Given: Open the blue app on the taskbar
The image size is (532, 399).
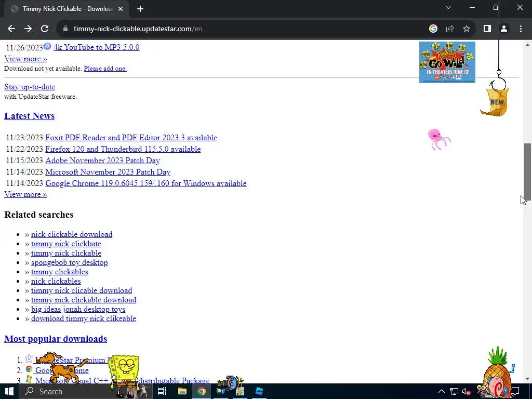Looking at the screenshot, I should (259, 391).
